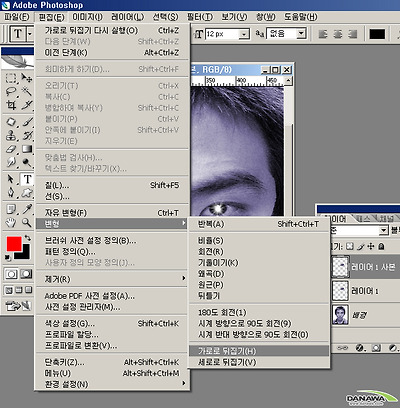Screen dimensions: 400x408
Task: Select the Crop tool
Action: click(11, 105)
